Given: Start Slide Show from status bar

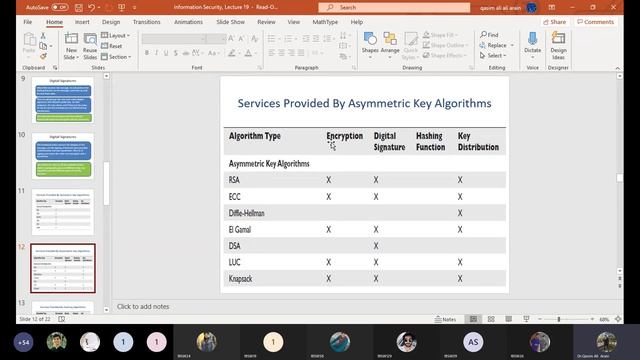Looking at the screenshot, I should point(526,319).
